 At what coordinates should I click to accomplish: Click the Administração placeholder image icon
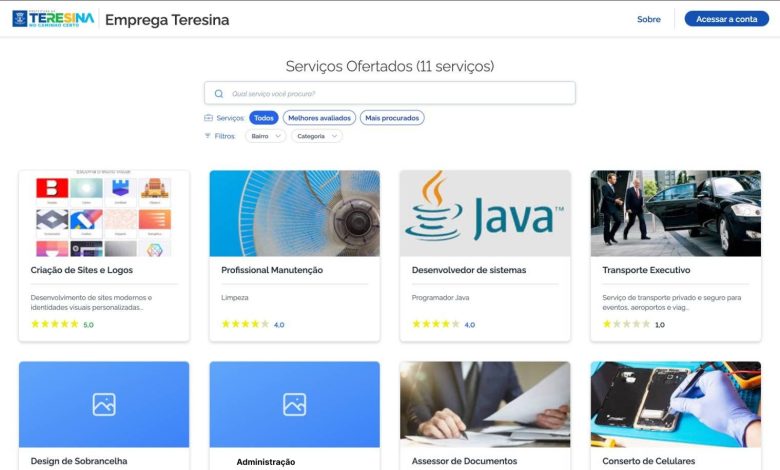(x=294, y=404)
